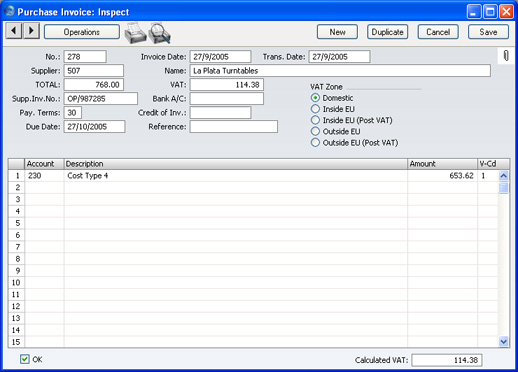518x372 pixels.
Task: Click V-Cd value in row 1
Action: coord(488,176)
